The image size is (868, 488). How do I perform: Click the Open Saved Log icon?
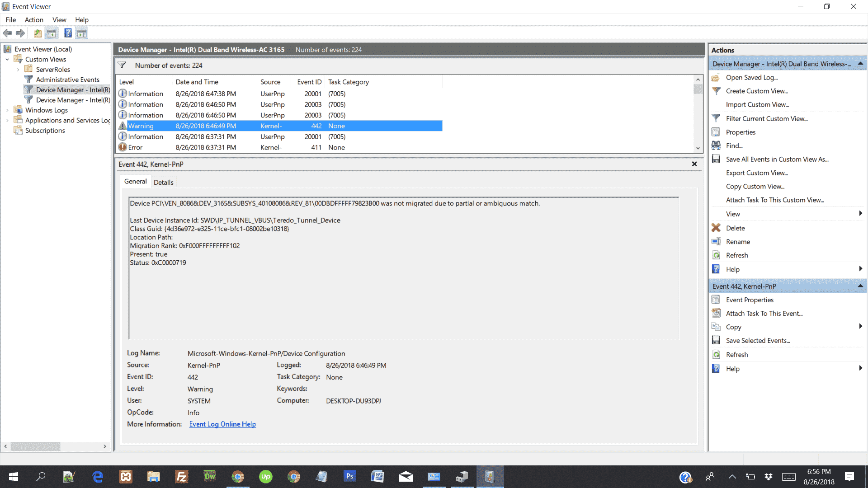(x=716, y=78)
